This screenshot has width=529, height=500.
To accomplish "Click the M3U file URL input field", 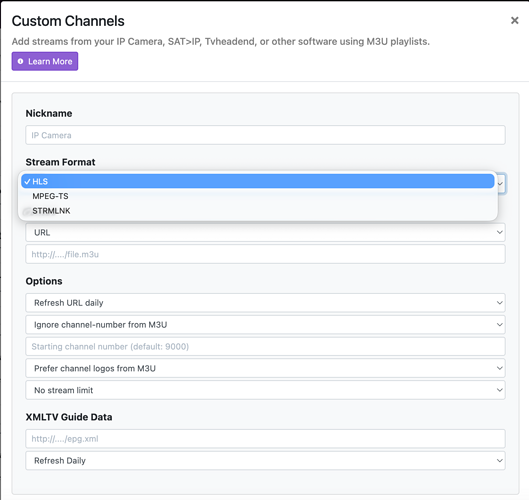I will coord(265,254).
